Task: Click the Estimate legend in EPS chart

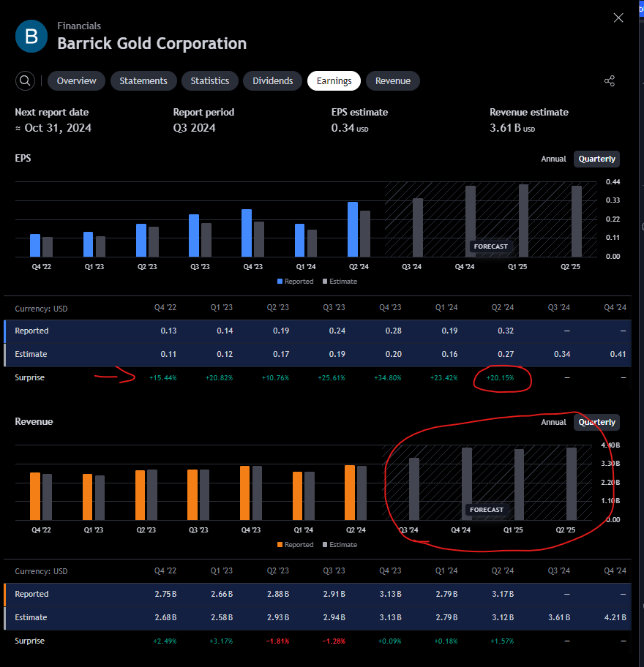Action: pyautogui.click(x=340, y=281)
